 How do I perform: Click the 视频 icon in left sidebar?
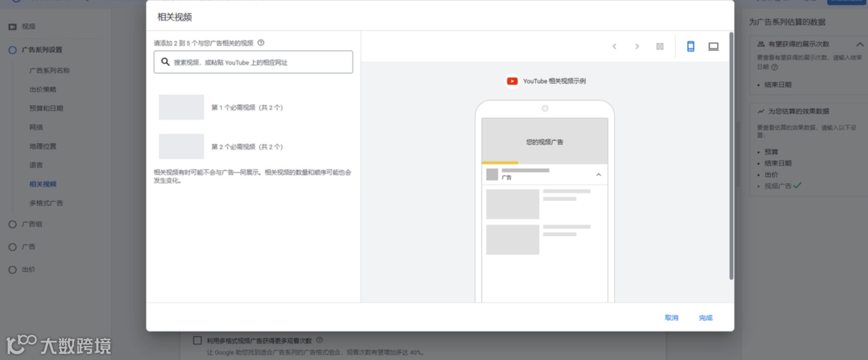[x=12, y=27]
